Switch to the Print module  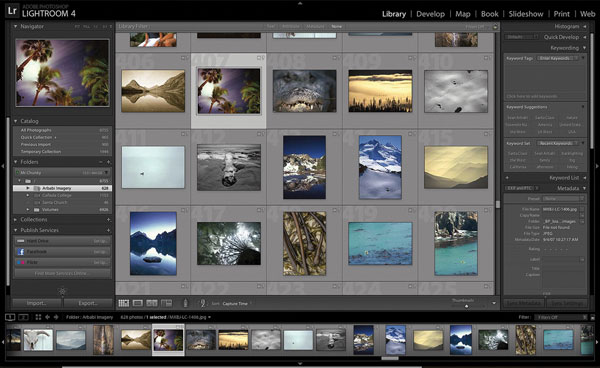(x=562, y=14)
